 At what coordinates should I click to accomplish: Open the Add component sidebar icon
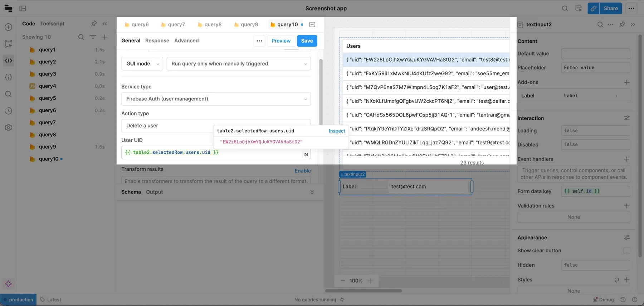[9, 27]
